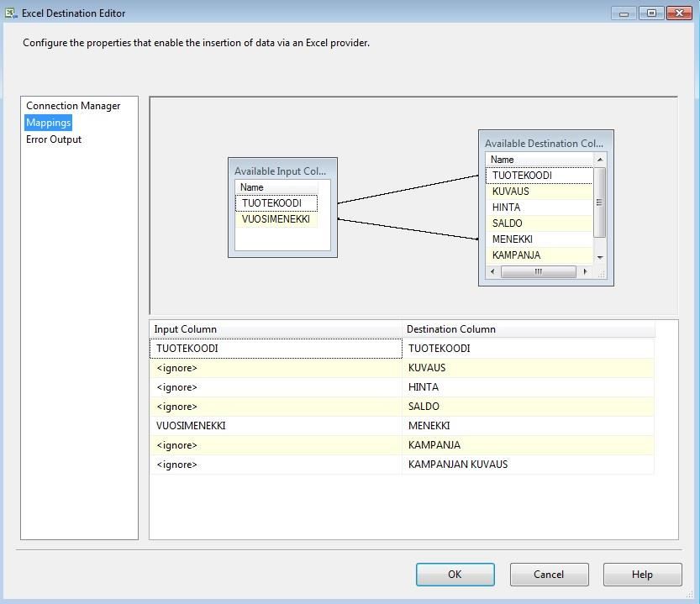Click HINTA destination cell in mapping grid

[x=528, y=387]
